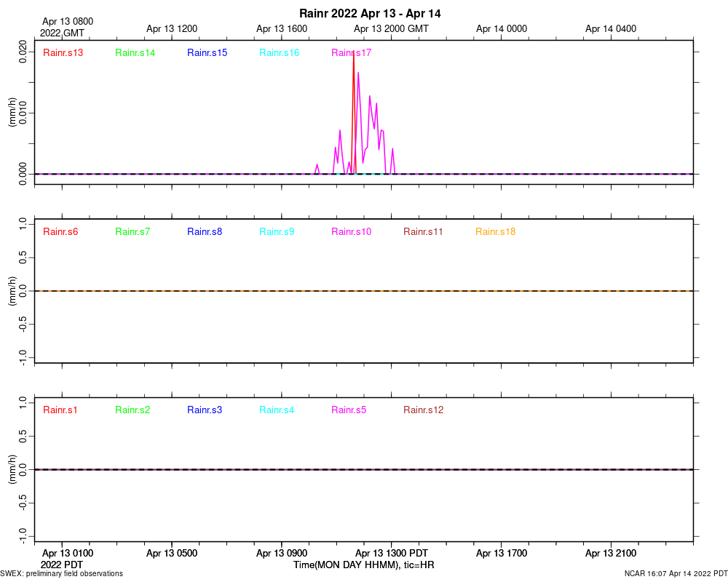The width and height of the screenshot is (728, 582).
Task: Click the Rainr.s10 legend in middle plot
Action: coord(351,231)
